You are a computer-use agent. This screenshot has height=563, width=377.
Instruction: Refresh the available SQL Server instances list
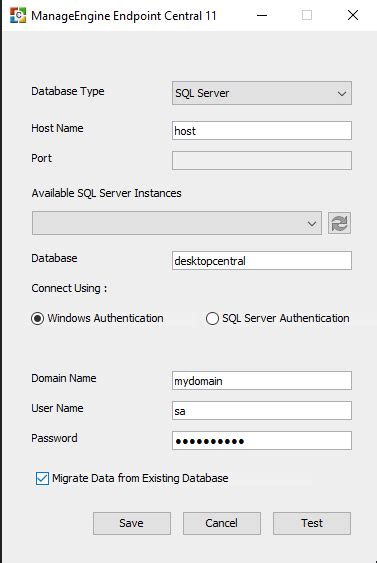tap(339, 223)
